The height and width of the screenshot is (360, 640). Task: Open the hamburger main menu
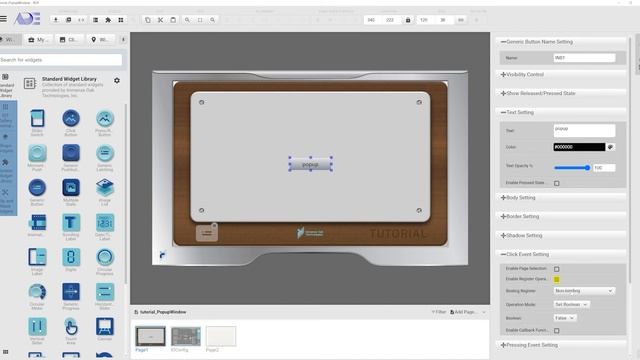pos(4,19)
